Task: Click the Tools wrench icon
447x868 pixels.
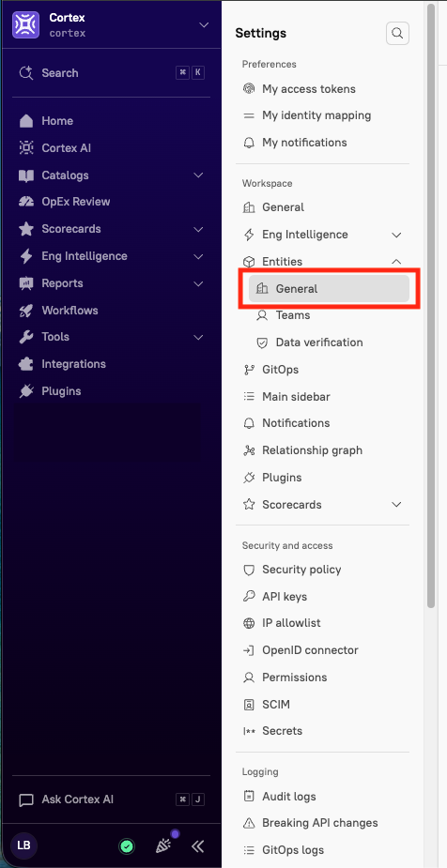Action: (26, 337)
